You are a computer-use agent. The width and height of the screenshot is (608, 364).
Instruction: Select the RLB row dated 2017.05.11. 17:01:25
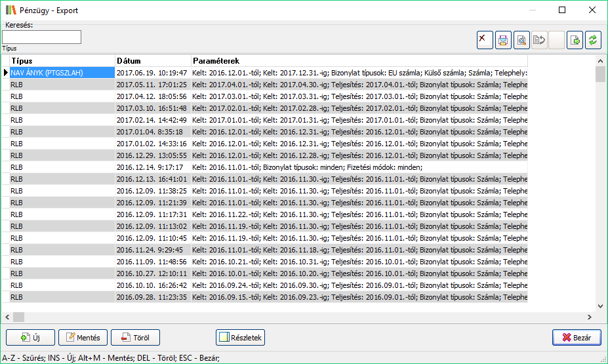coord(152,85)
